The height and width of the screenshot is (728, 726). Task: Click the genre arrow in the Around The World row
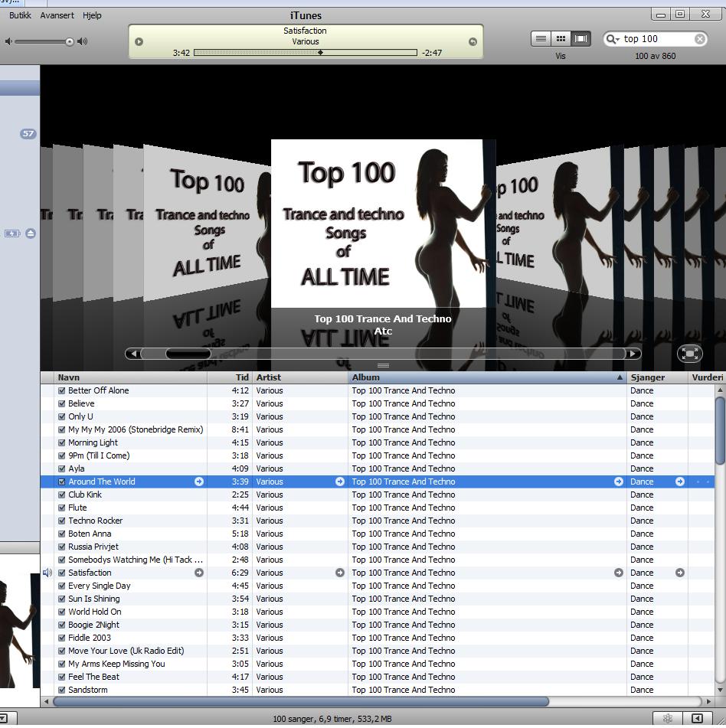(x=680, y=482)
